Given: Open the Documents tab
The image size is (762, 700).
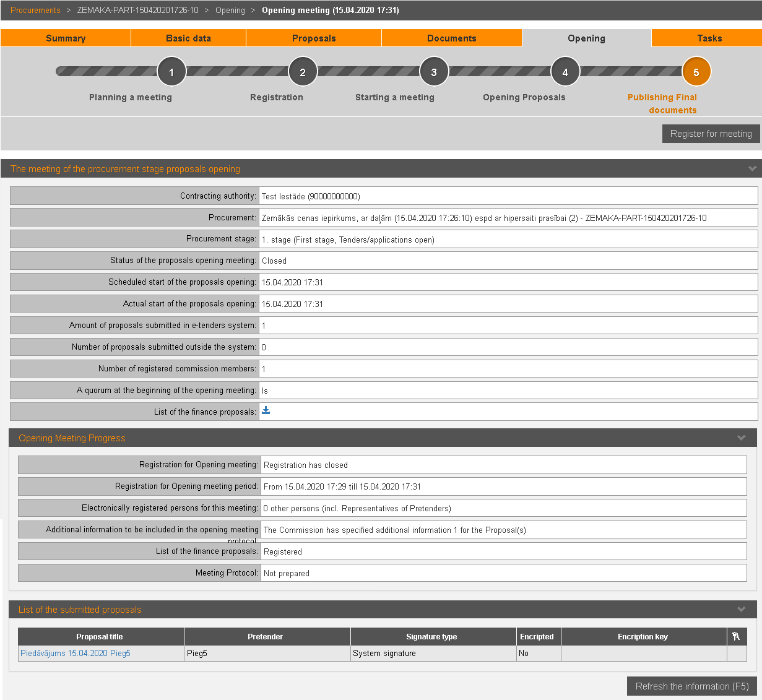Looking at the screenshot, I should [451, 38].
